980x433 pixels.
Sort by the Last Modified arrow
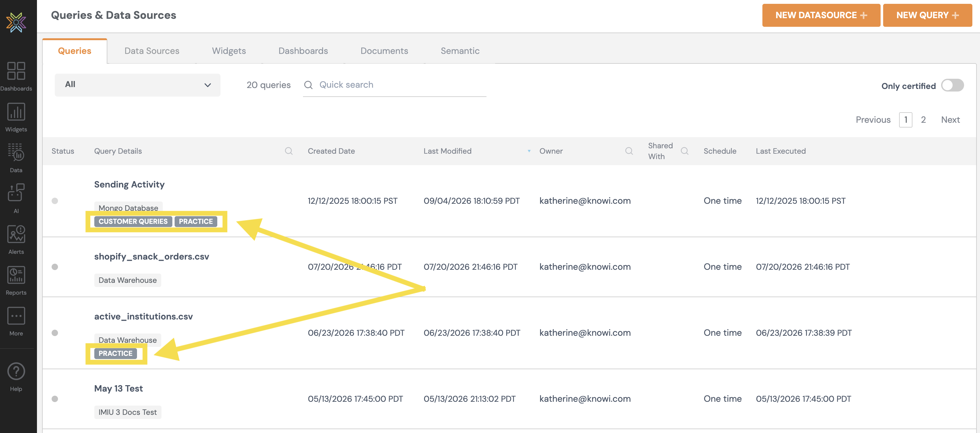(529, 151)
